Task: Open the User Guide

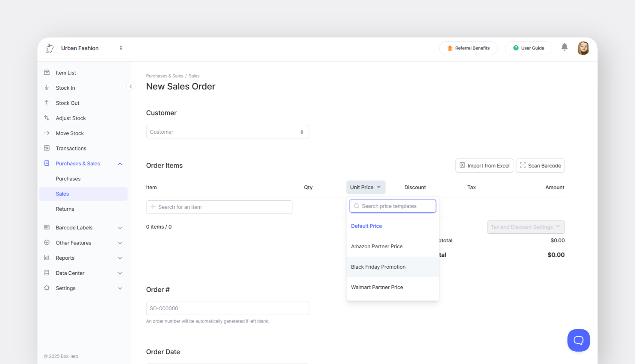Action: pos(529,48)
